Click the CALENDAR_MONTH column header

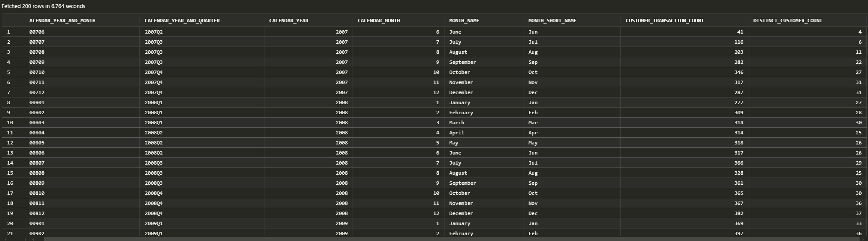(x=379, y=21)
